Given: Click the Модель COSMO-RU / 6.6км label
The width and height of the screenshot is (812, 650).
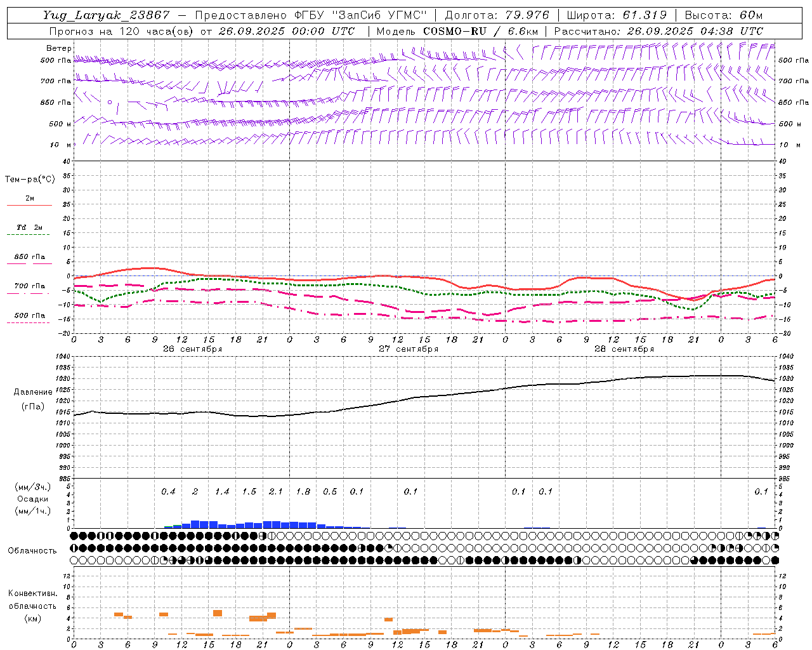Looking at the screenshot, I should click(x=457, y=31).
